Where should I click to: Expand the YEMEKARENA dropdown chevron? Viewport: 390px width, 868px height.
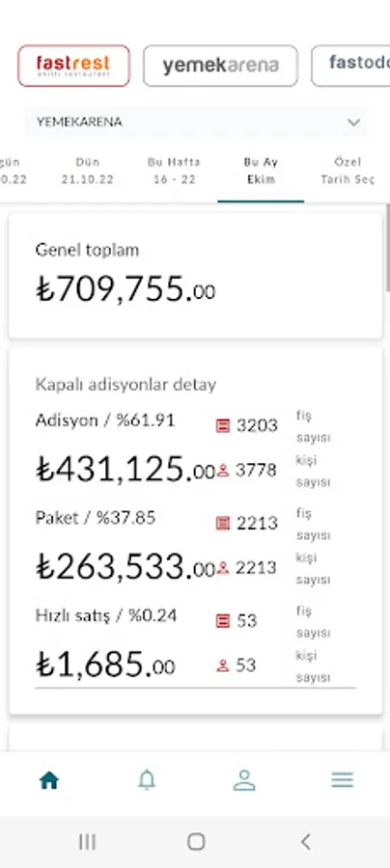(x=354, y=122)
